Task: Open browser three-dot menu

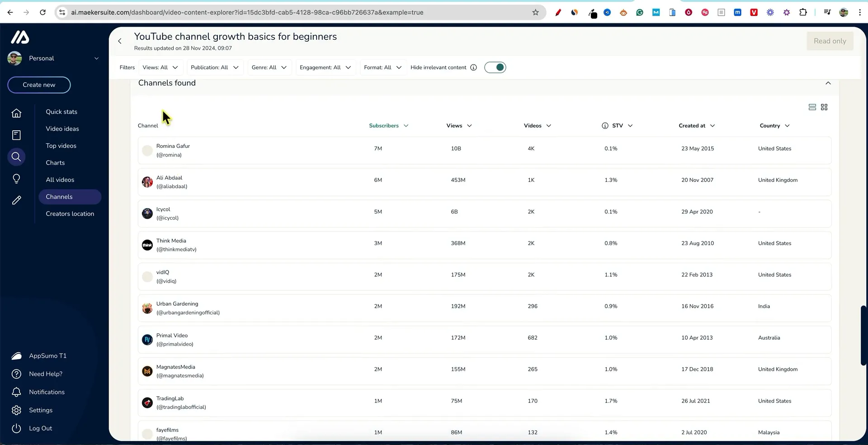Action: 860,12
